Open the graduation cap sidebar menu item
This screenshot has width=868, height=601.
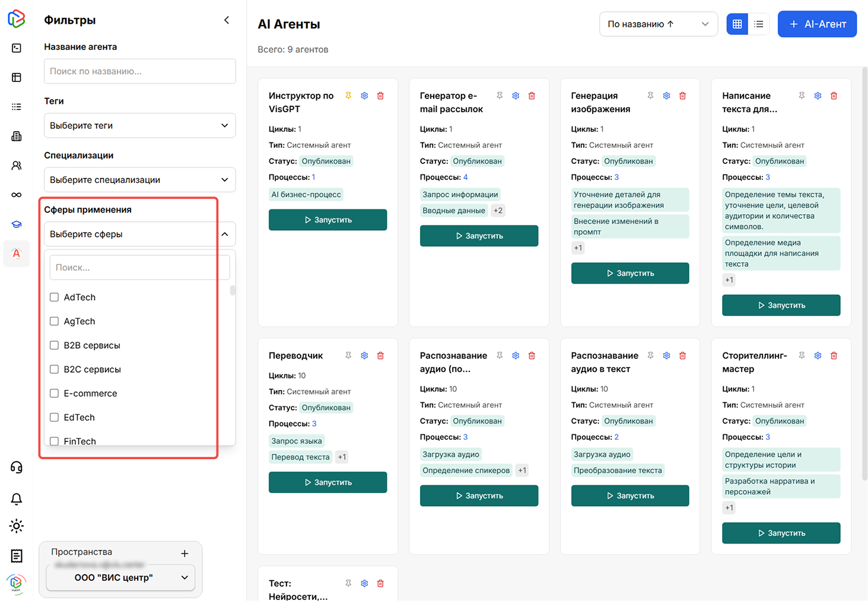tap(17, 224)
